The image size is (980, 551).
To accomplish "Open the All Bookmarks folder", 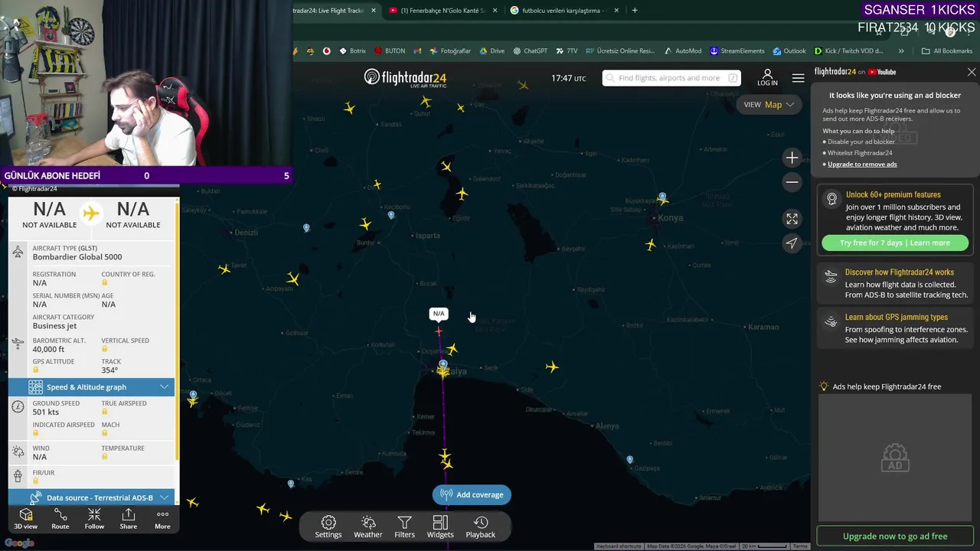I will coord(947,51).
